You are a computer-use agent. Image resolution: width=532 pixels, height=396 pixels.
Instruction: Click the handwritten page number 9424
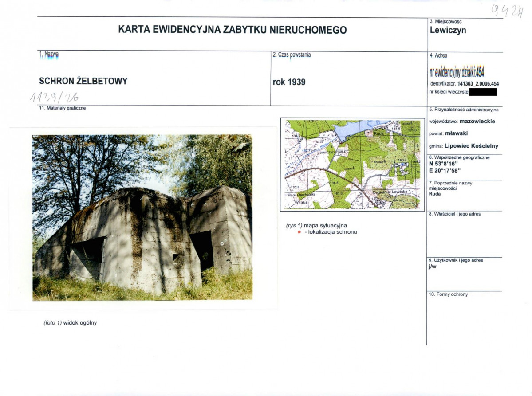pos(508,11)
